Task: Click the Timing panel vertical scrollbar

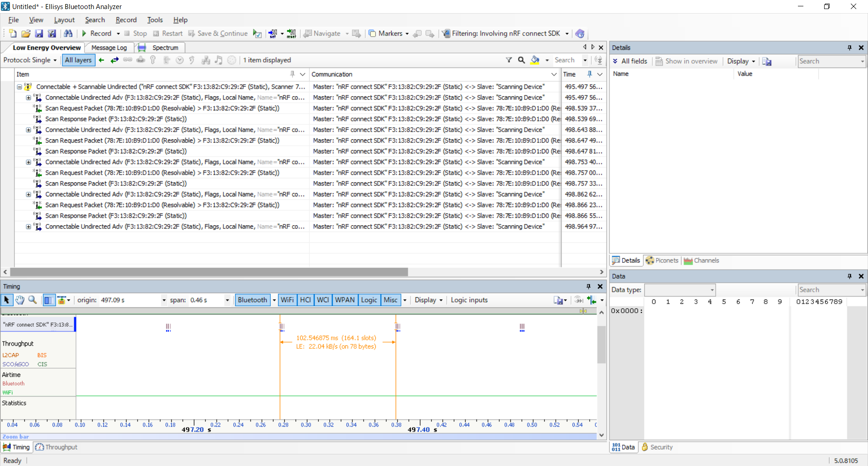Action: tap(601, 344)
